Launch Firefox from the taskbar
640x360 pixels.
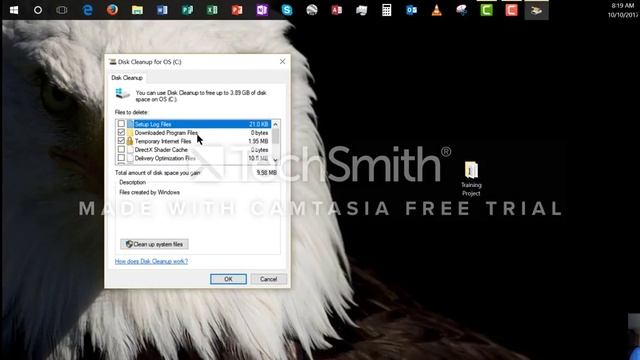point(112,10)
